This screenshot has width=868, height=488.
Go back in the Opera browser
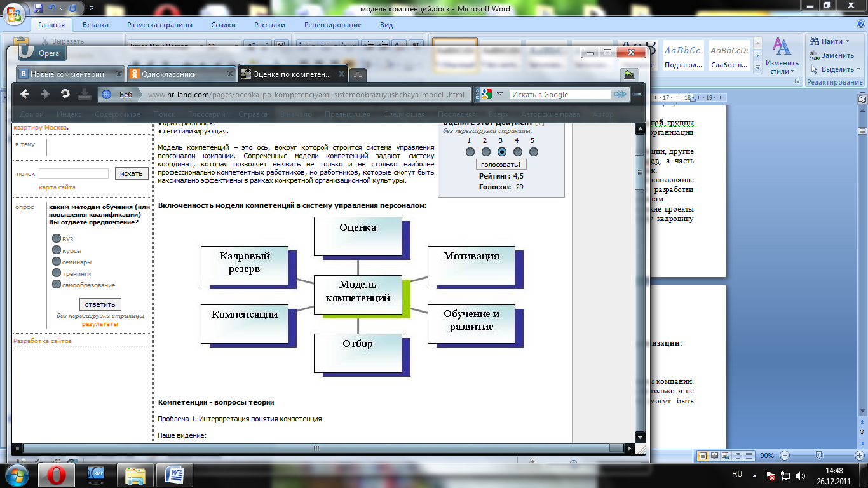[25, 94]
